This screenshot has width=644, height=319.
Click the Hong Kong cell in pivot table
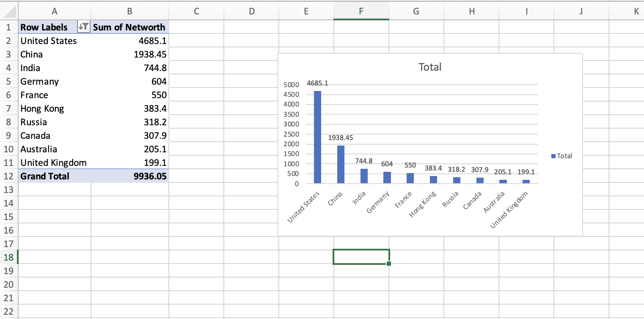coord(42,109)
